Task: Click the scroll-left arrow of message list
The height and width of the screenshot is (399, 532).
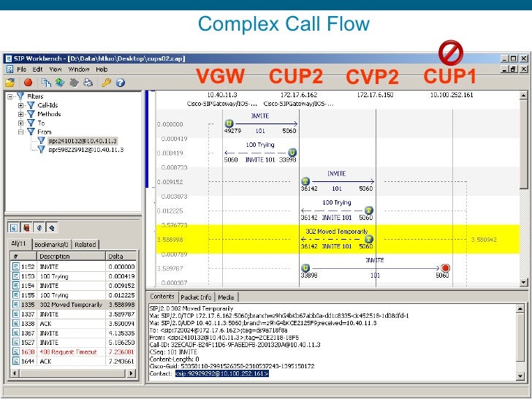Action: pos(15,373)
